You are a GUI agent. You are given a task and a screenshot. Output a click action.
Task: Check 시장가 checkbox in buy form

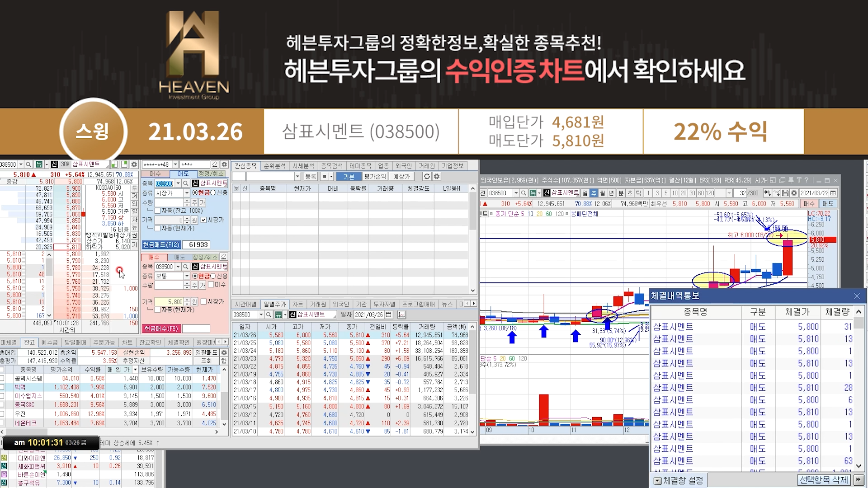(203, 301)
